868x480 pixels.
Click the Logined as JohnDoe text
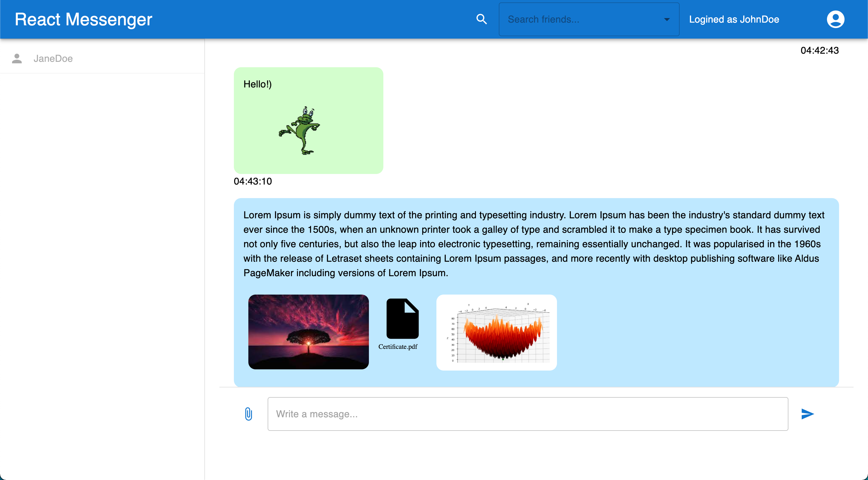point(734,19)
